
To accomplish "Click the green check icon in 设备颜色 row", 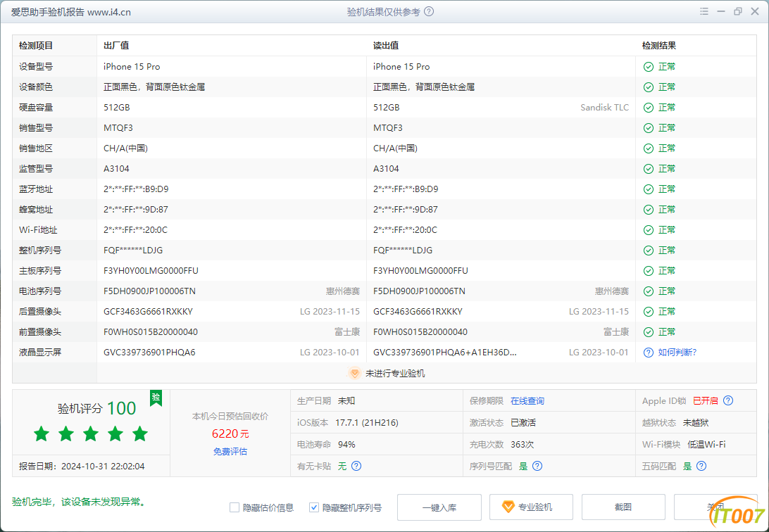I will coord(649,87).
